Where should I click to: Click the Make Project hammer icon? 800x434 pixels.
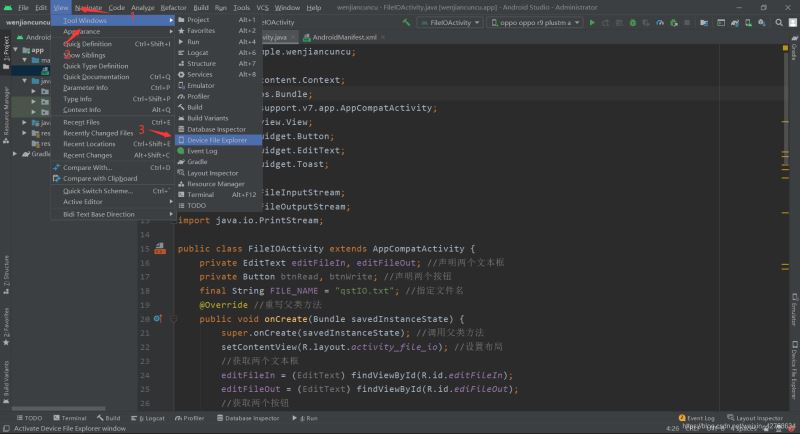[x=406, y=23]
